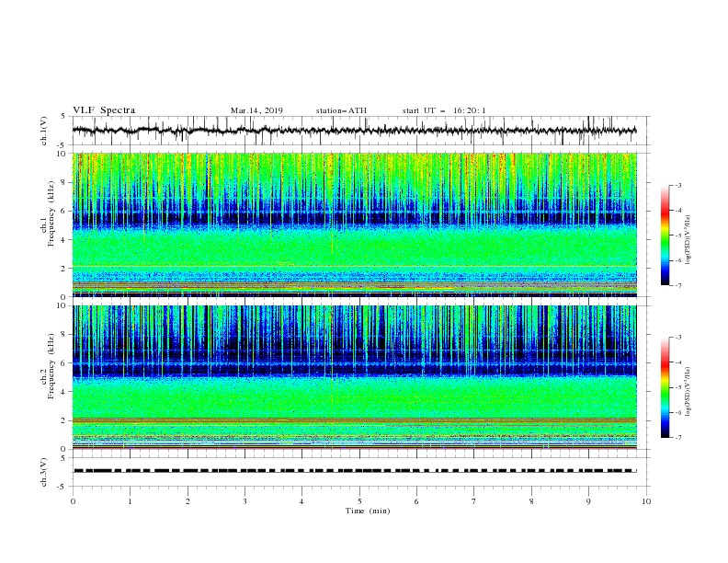Click the 'station=ATH' label
The image size is (728, 563).
point(341,110)
